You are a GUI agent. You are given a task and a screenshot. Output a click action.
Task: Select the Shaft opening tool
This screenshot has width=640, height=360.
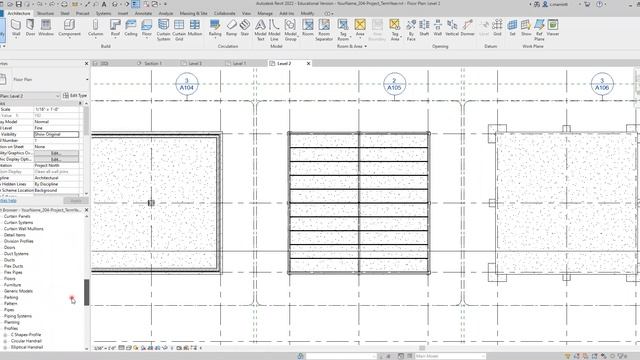click(424, 28)
